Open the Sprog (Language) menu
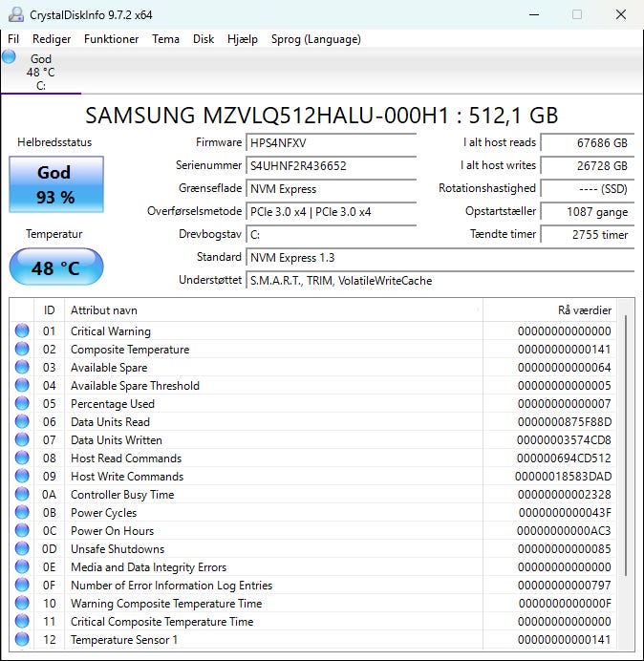The width and height of the screenshot is (644, 661). [x=316, y=39]
